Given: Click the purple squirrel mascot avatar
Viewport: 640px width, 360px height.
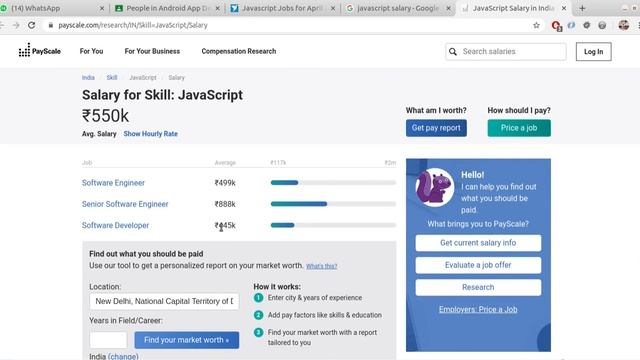Looking at the screenshot, I should [435, 187].
